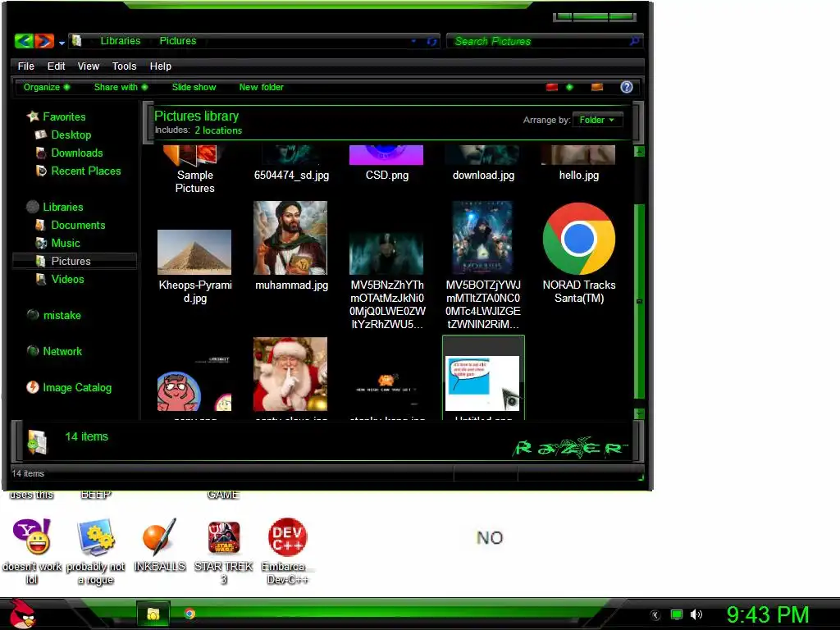Screen dimensions: 840x630
Task: Select MV5BNzZhYTh image thumbnail
Action: (386, 253)
